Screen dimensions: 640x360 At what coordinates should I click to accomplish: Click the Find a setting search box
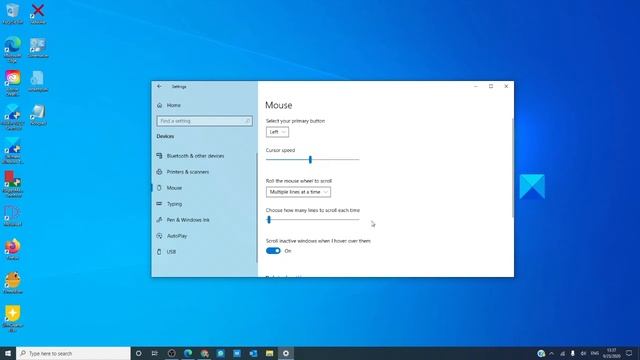point(204,121)
